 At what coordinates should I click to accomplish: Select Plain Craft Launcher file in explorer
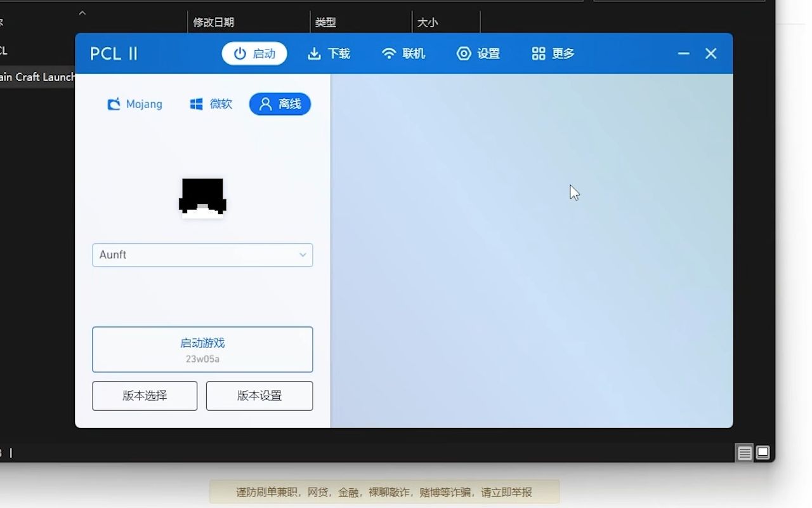[x=37, y=77]
